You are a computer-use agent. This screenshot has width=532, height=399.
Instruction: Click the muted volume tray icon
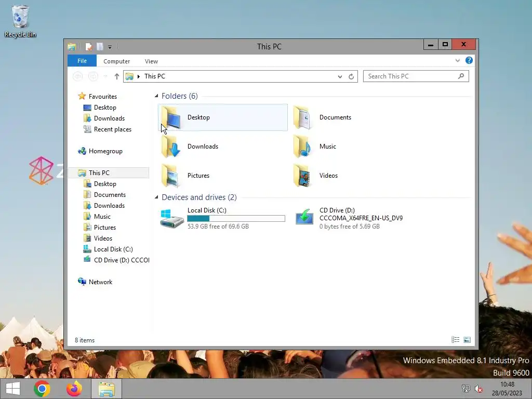click(x=478, y=389)
